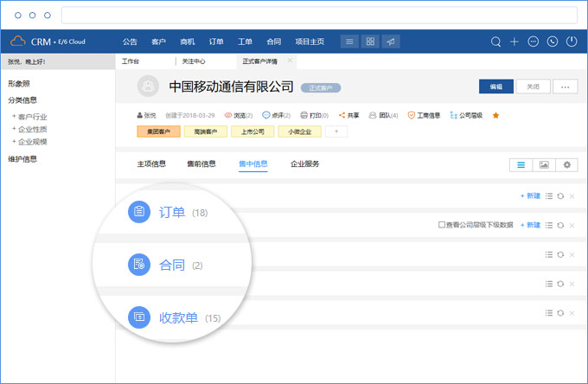Click the orange favorite star icon
The height and width of the screenshot is (384, 588).
[x=495, y=115]
